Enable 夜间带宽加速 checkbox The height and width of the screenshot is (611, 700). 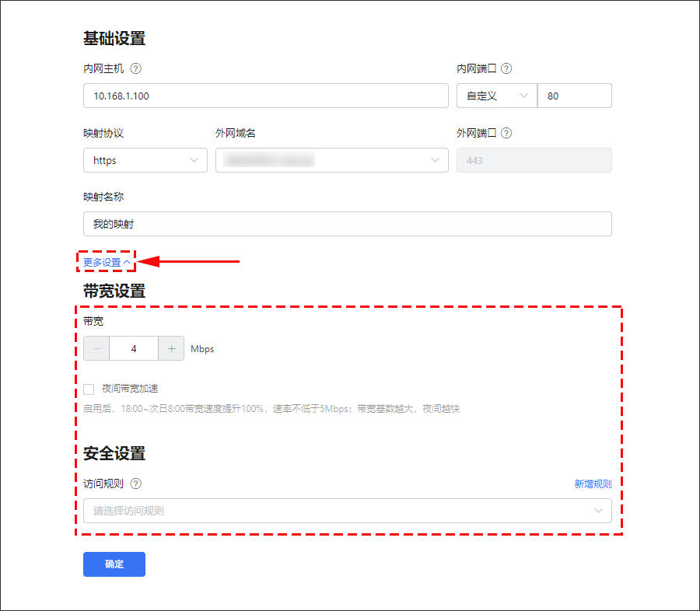tap(89, 389)
